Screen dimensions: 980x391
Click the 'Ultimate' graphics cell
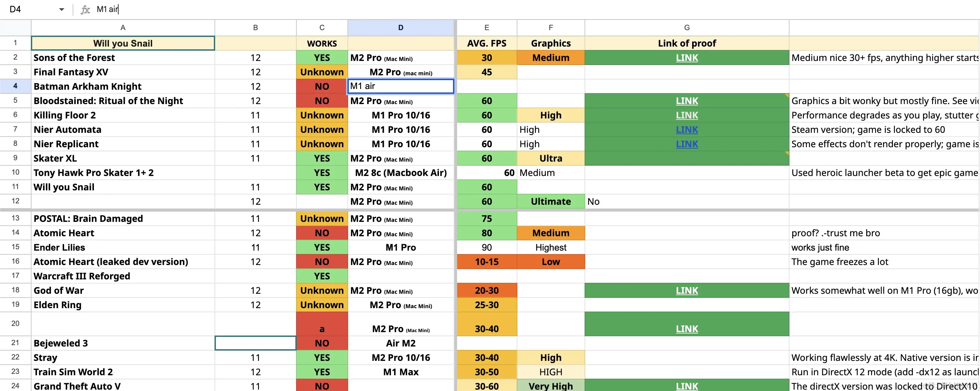(x=551, y=201)
